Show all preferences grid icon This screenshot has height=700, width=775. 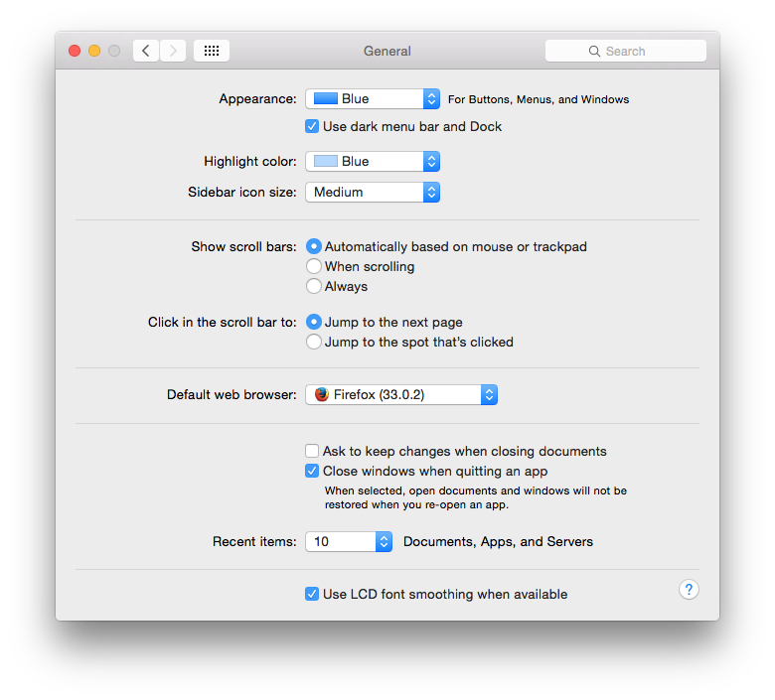pos(212,51)
